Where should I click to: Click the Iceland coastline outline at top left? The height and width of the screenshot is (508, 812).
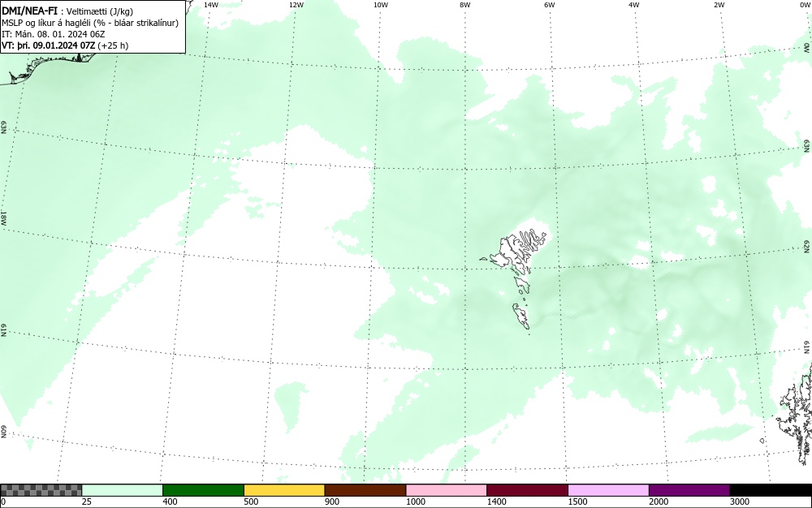pos(50,67)
